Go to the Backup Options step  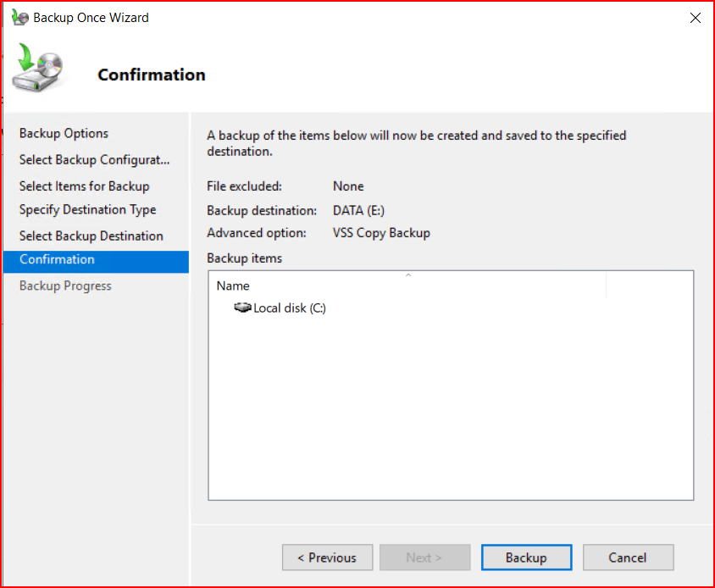click(64, 133)
